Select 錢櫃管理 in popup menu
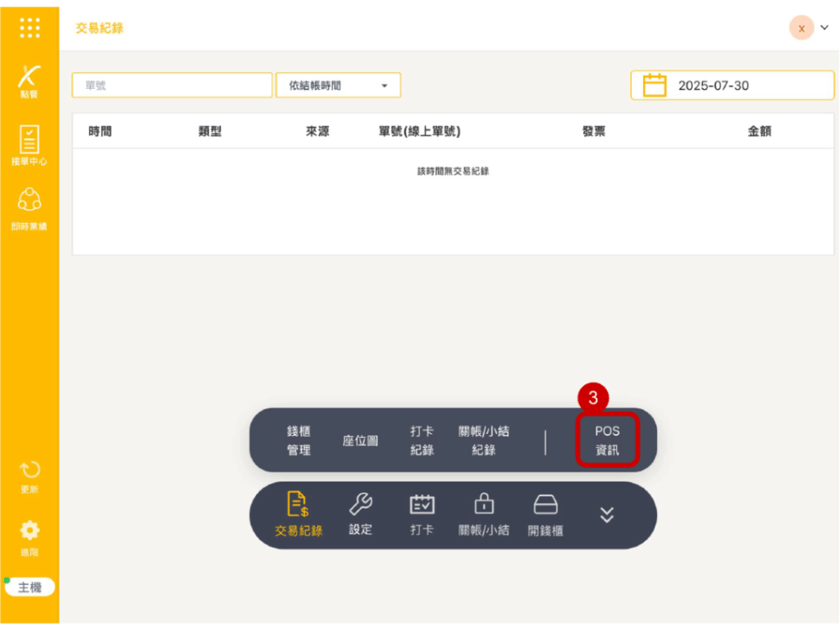This screenshot has width=840, height=630. (x=299, y=441)
